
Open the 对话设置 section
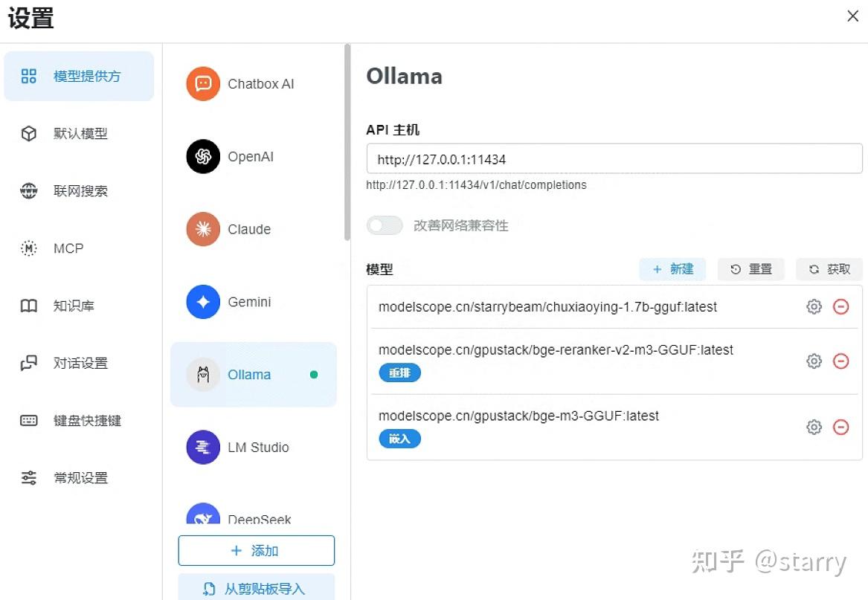(79, 363)
